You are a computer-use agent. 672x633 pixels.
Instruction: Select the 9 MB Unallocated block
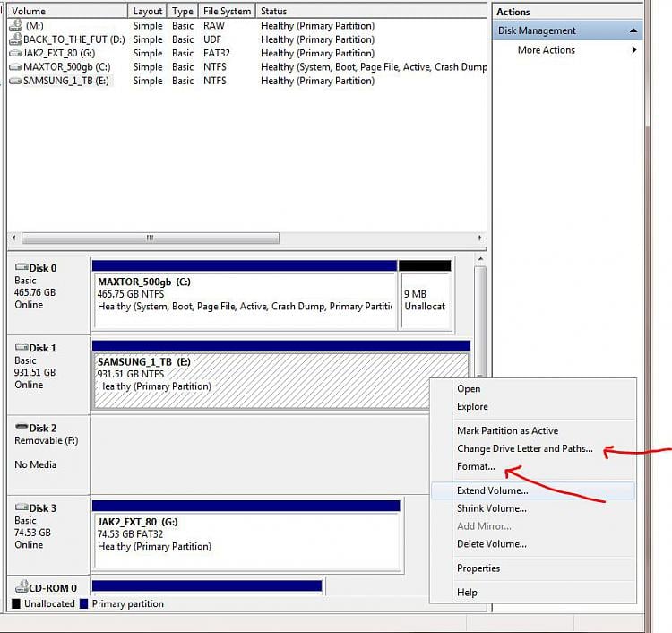425,296
